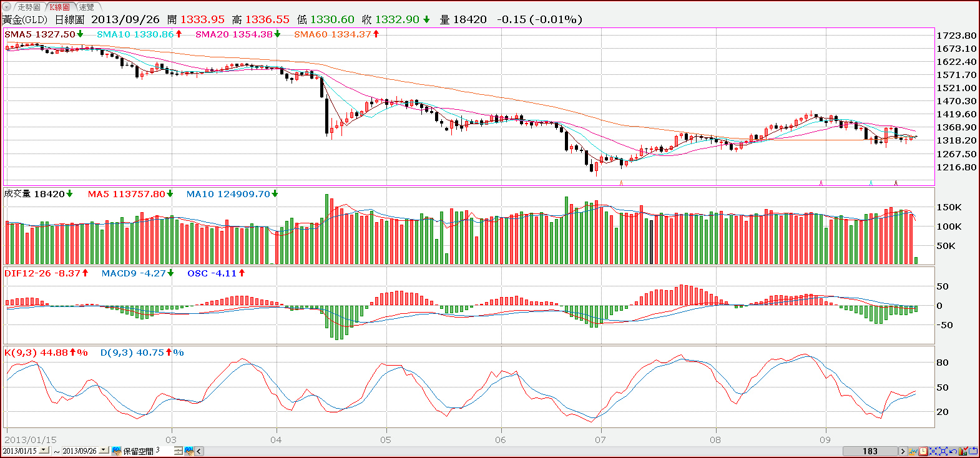Click the 保留空間 value field

point(164,451)
